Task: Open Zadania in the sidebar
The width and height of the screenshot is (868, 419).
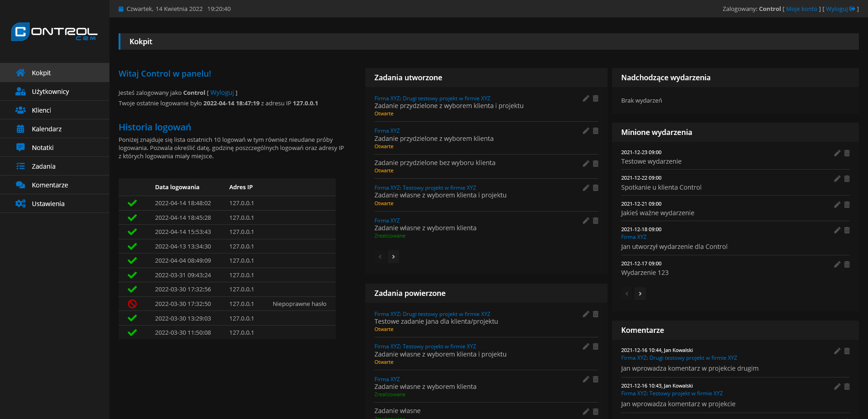Action: point(55,166)
